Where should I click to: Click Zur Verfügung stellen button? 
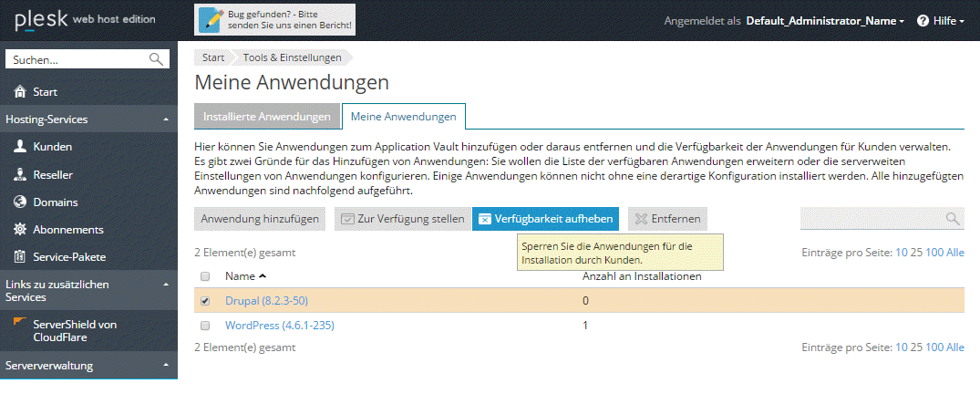(x=403, y=219)
